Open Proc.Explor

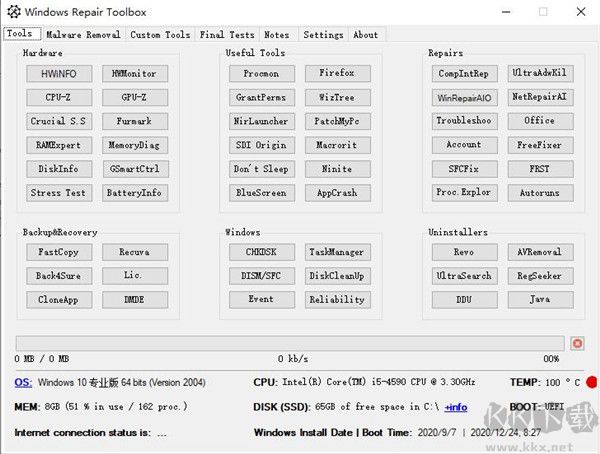[465, 193]
